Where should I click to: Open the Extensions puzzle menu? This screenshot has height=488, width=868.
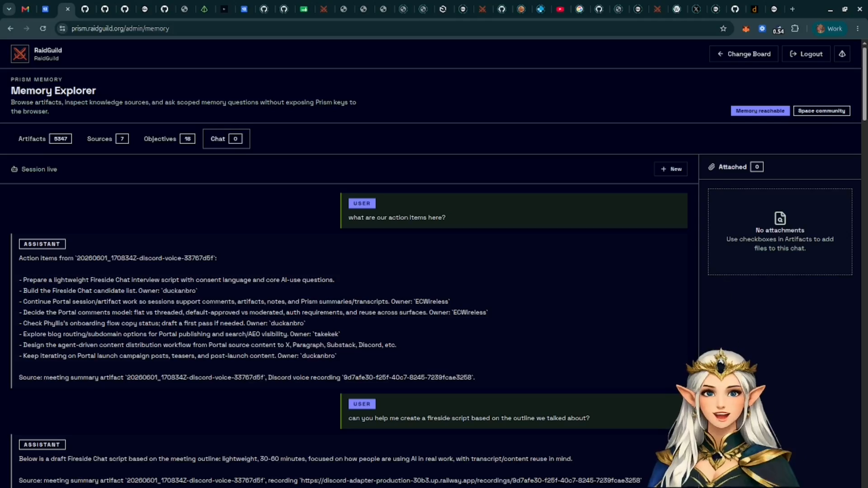pos(795,28)
